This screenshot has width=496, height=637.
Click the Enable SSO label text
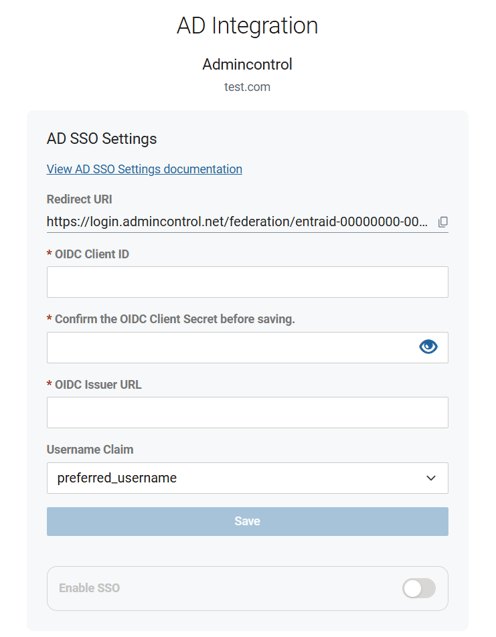click(x=89, y=588)
